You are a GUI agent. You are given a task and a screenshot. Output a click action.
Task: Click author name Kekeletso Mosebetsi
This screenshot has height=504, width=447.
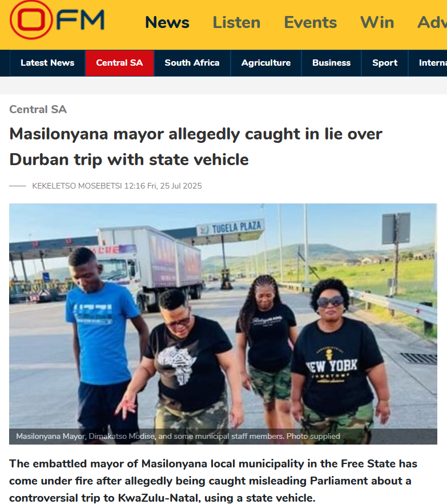click(x=77, y=186)
